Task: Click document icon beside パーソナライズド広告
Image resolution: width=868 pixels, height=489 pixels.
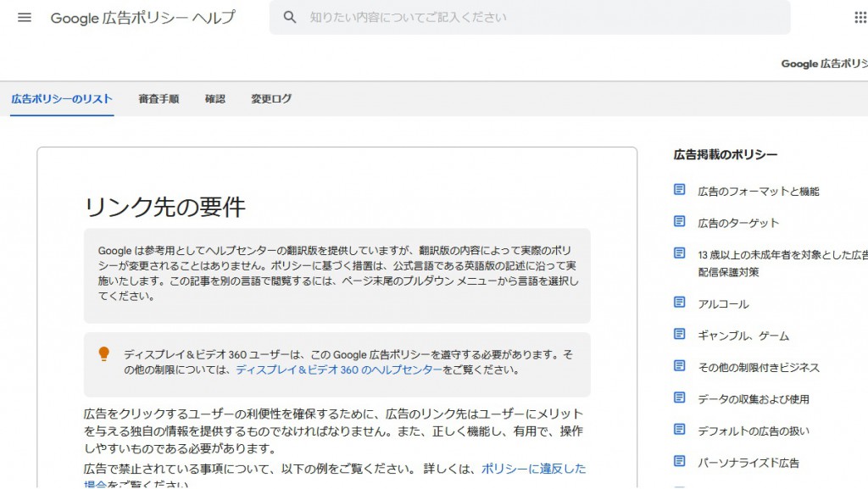Action: tap(679, 461)
